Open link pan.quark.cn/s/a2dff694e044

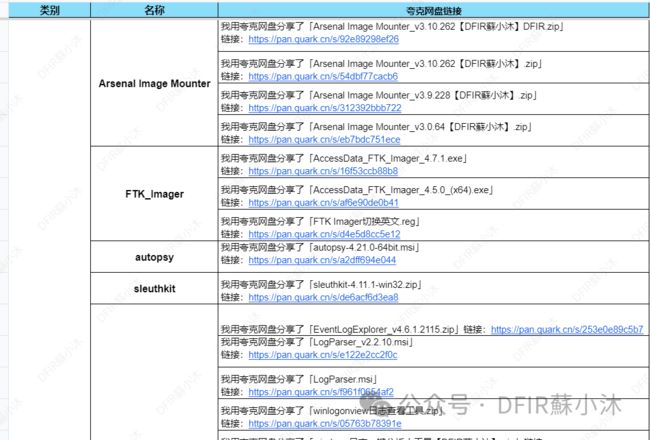coord(322,260)
